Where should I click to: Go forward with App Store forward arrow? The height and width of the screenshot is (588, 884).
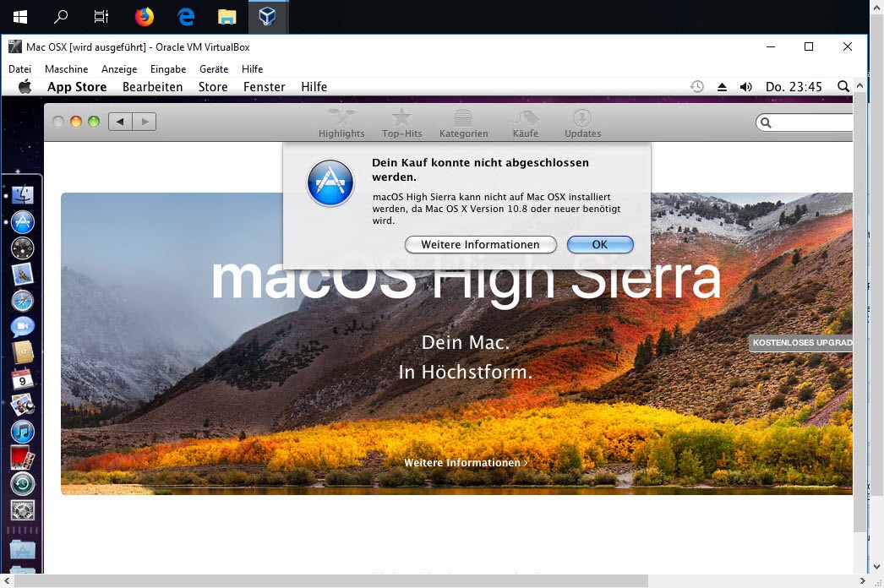pos(145,121)
